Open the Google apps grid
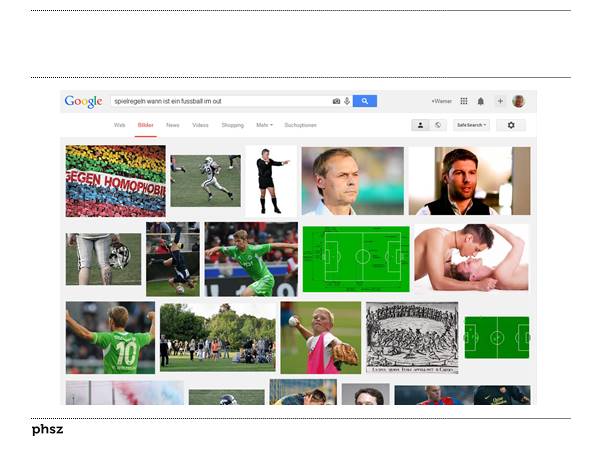Image resolution: width=600 pixels, height=450 pixels. [464, 101]
